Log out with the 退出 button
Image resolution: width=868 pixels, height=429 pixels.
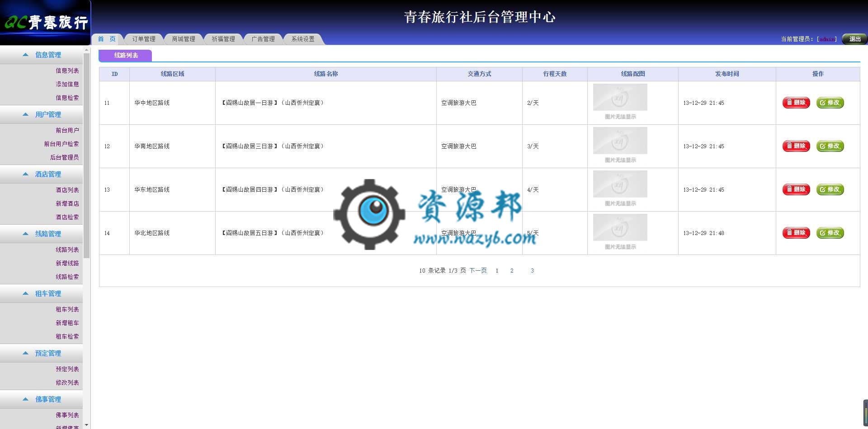[x=854, y=39]
